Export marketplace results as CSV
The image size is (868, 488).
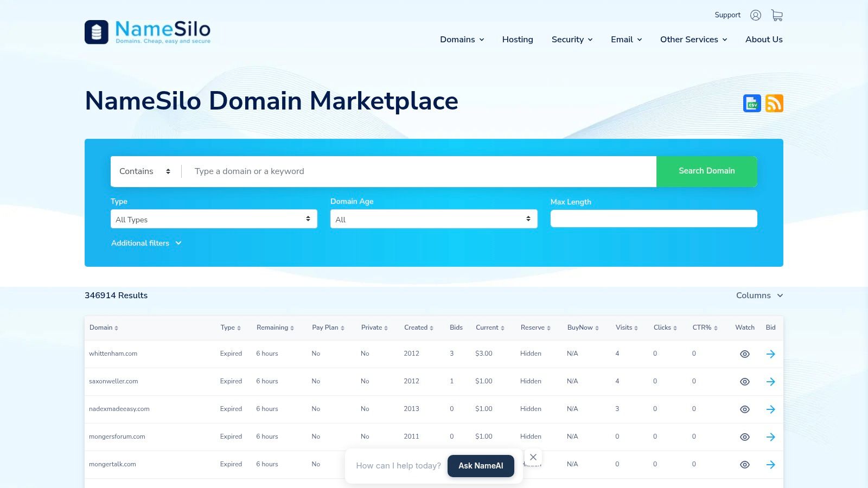pyautogui.click(x=751, y=103)
